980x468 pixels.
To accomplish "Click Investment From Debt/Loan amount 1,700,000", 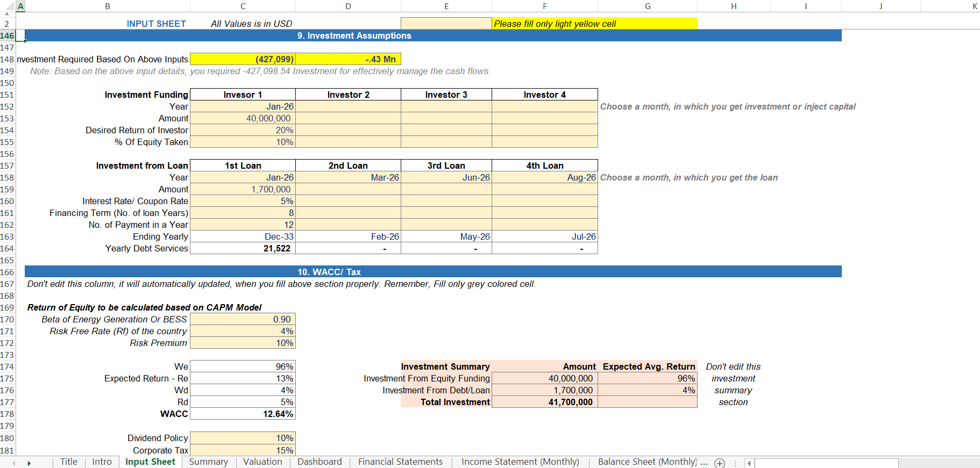I will click(x=545, y=390).
